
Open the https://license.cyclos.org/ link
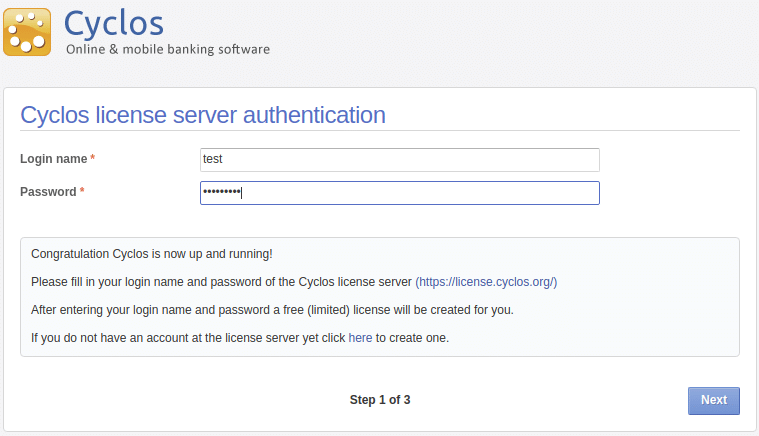tap(486, 282)
